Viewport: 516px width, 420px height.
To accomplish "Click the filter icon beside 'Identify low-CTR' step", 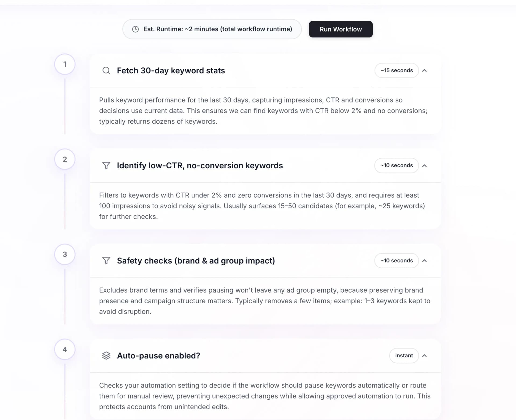I will click(x=106, y=166).
